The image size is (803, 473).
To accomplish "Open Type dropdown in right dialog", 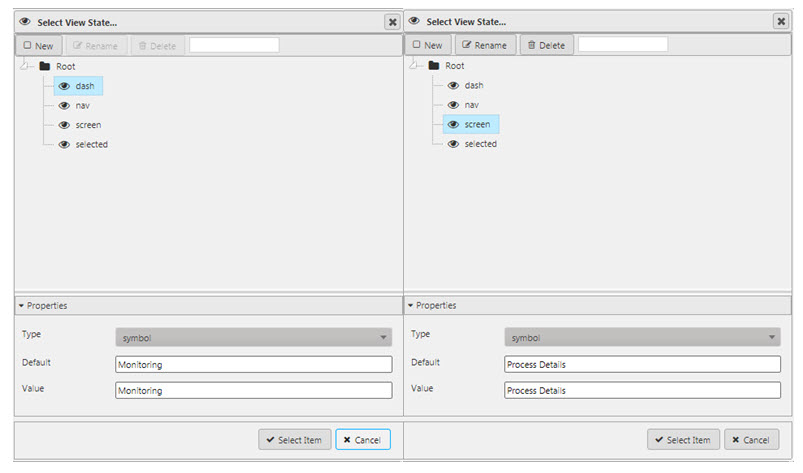I will coord(642,338).
